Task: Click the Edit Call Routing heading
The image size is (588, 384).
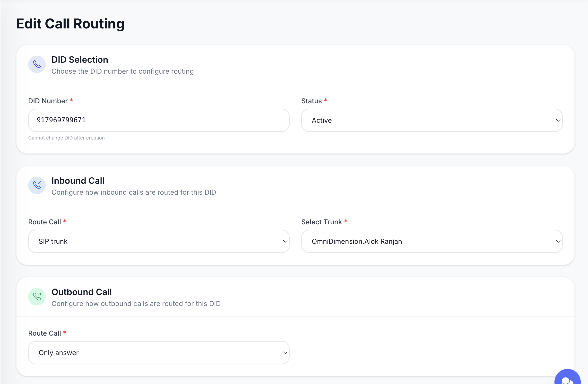Action: (70, 24)
